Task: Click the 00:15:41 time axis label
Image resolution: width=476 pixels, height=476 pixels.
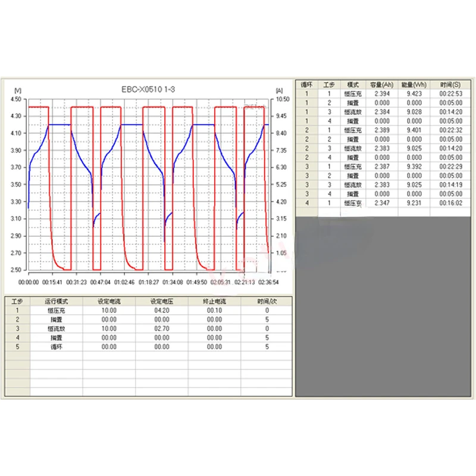Action: (x=52, y=282)
